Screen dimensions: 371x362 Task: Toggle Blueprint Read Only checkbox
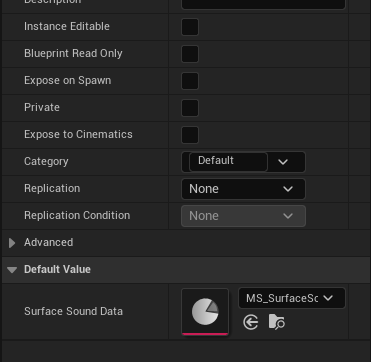[x=190, y=54]
